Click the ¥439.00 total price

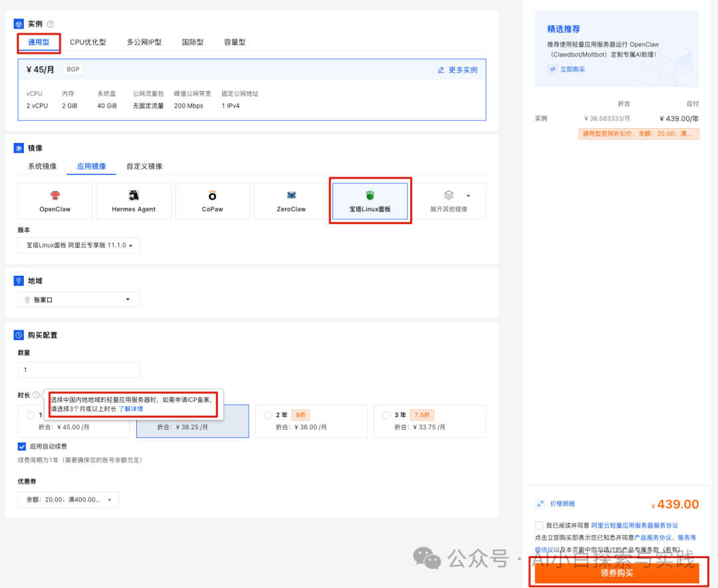(x=675, y=504)
